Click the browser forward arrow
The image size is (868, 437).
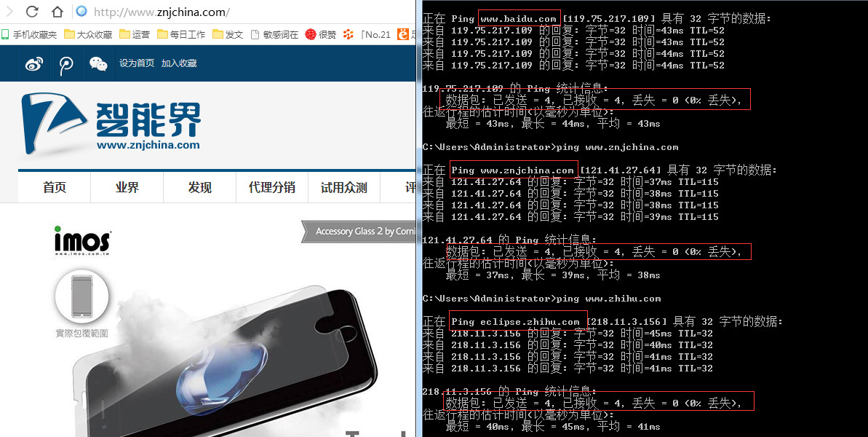click(9, 12)
